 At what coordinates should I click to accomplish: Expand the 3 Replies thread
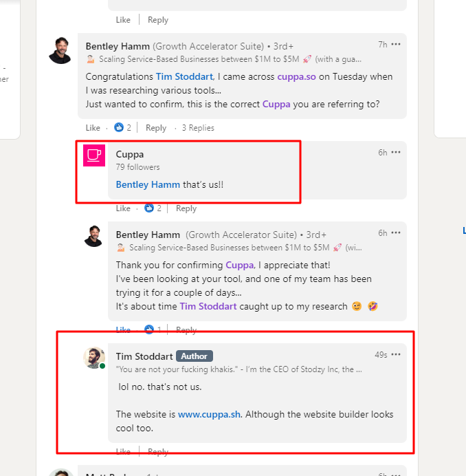click(x=198, y=128)
